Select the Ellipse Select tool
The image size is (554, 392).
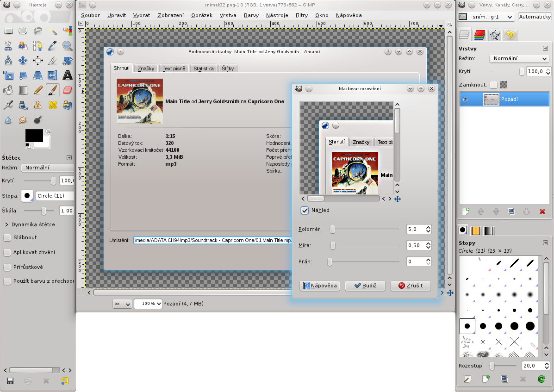tap(23, 31)
